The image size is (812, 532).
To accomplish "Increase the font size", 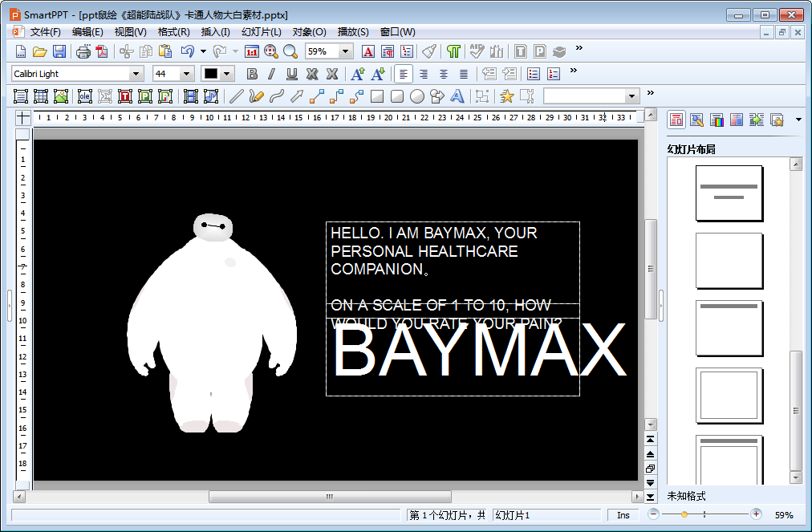I will tap(358, 74).
